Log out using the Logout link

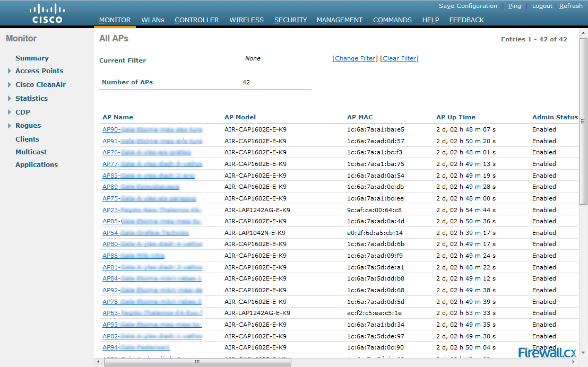542,6
